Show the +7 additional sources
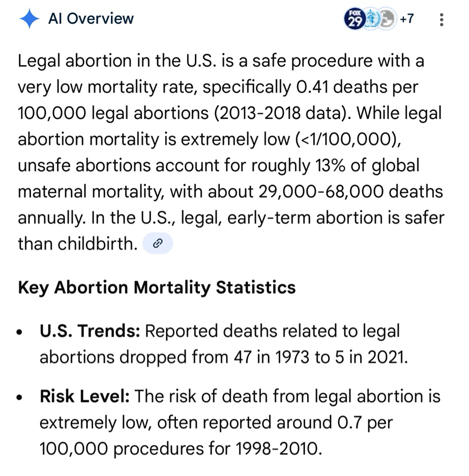 [406, 19]
